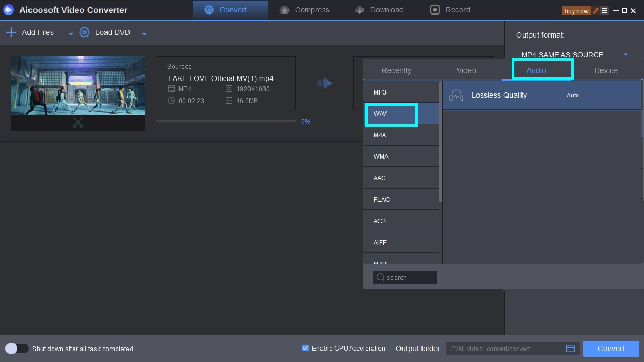Open the hamburger menu icon in title bar
This screenshot has width=644, height=362.
click(x=604, y=11)
